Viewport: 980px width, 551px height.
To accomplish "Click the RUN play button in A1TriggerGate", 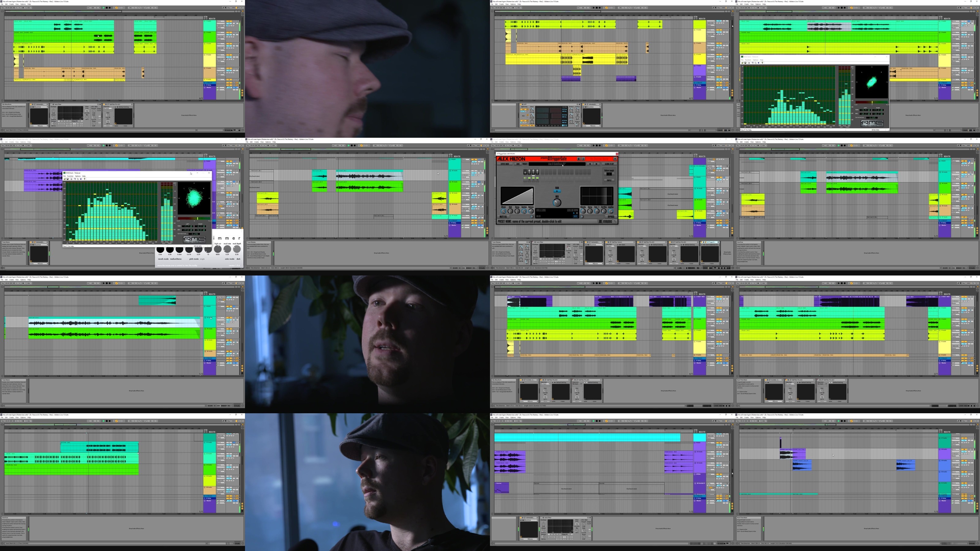I will tap(557, 191).
